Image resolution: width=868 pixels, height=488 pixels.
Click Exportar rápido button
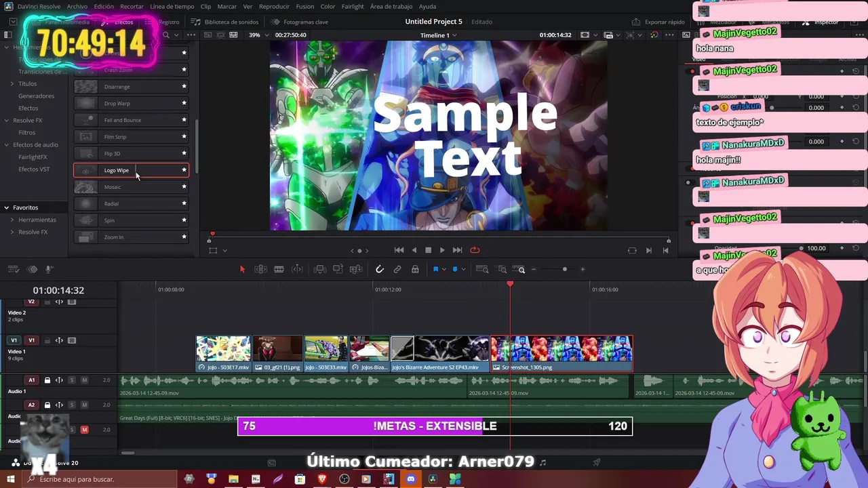tap(658, 22)
